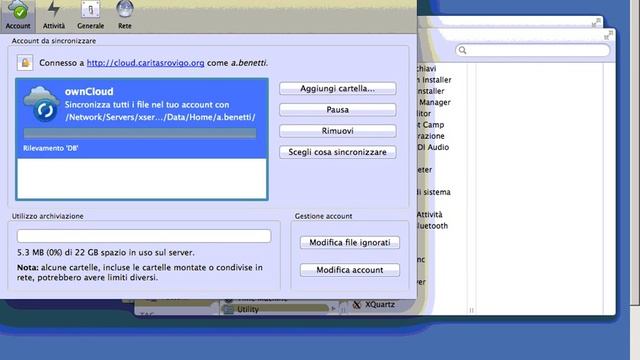The image size is (640, 360).
Task: Open the cloud.caritasrovigo.org link
Action: (x=145, y=63)
